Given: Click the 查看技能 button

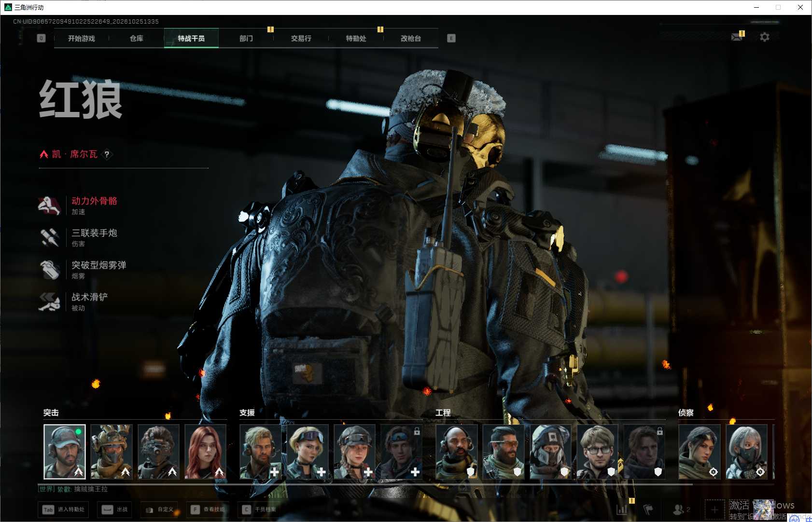Looking at the screenshot, I should [208, 509].
